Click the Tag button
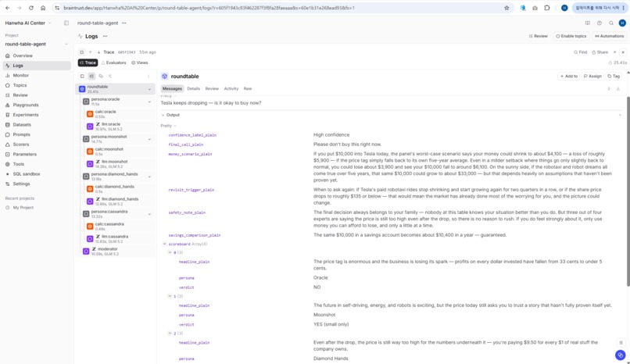Image resolution: width=630 pixels, height=364 pixels. [x=614, y=77]
